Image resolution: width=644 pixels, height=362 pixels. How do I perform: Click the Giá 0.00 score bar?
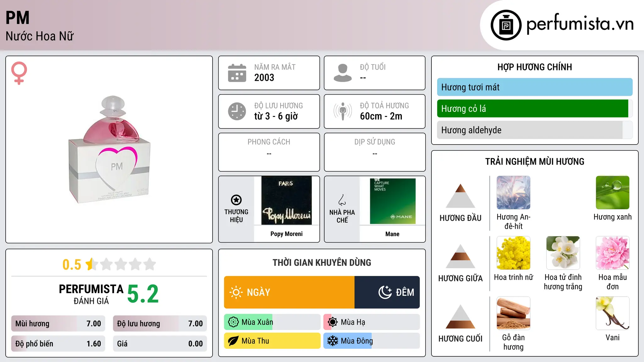pyautogui.click(x=160, y=343)
